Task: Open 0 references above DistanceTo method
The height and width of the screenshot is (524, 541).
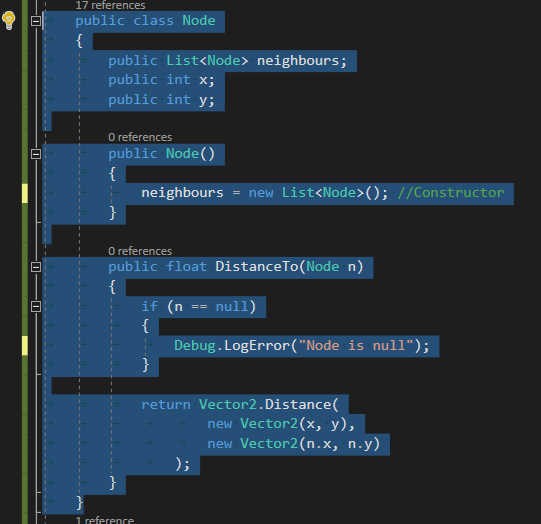Action: pos(140,251)
